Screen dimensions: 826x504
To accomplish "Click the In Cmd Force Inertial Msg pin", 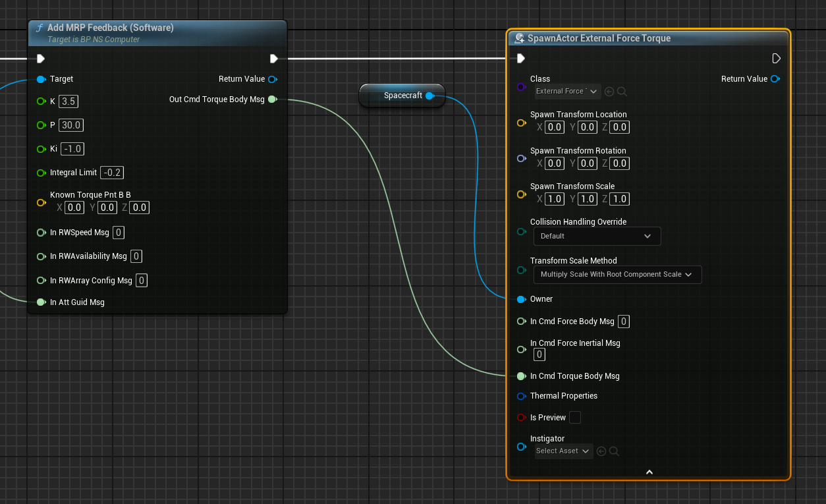I will click(522, 349).
